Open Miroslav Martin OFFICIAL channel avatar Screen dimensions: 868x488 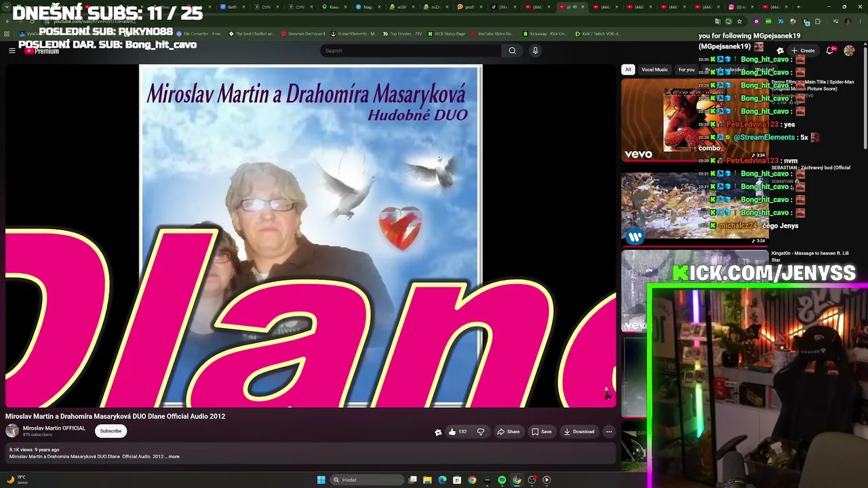(12, 431)
